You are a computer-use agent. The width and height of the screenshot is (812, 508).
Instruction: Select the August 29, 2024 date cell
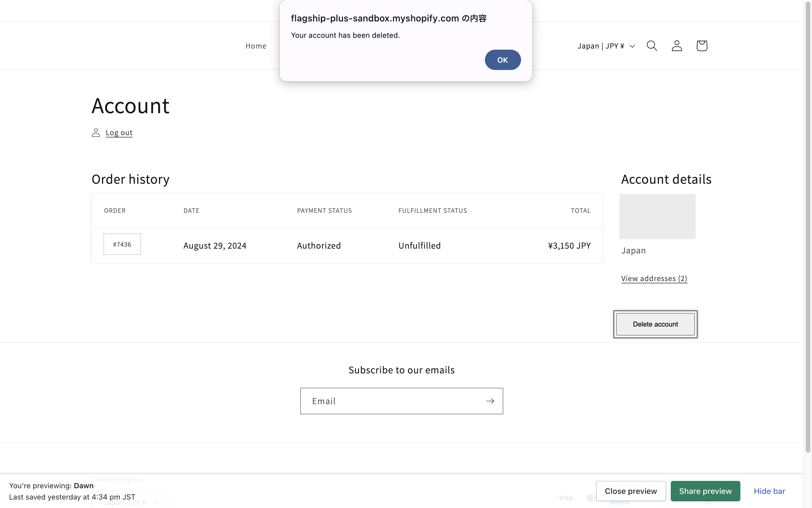215,246
